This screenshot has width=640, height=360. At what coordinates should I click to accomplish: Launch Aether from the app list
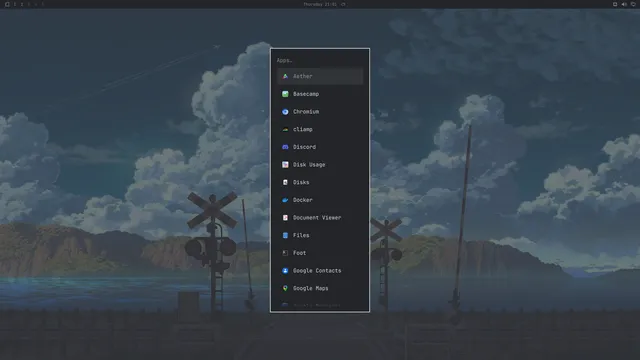click(320, 76)
